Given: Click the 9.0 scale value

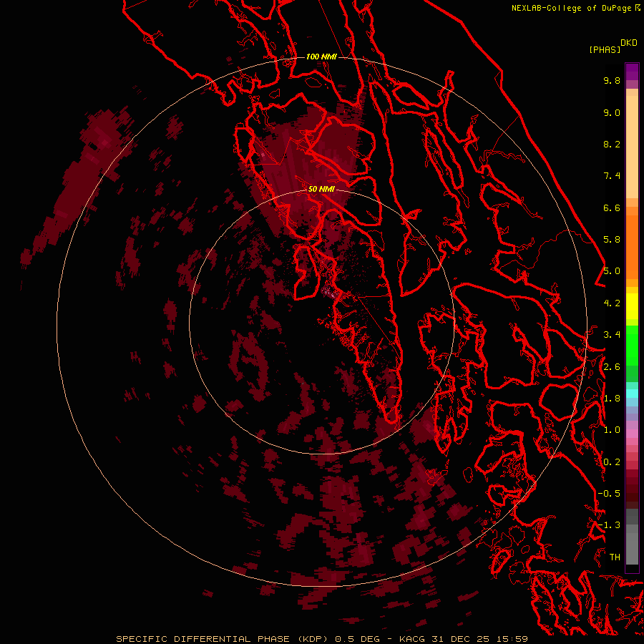Looking at the screenshot, I should coord(612,112).
